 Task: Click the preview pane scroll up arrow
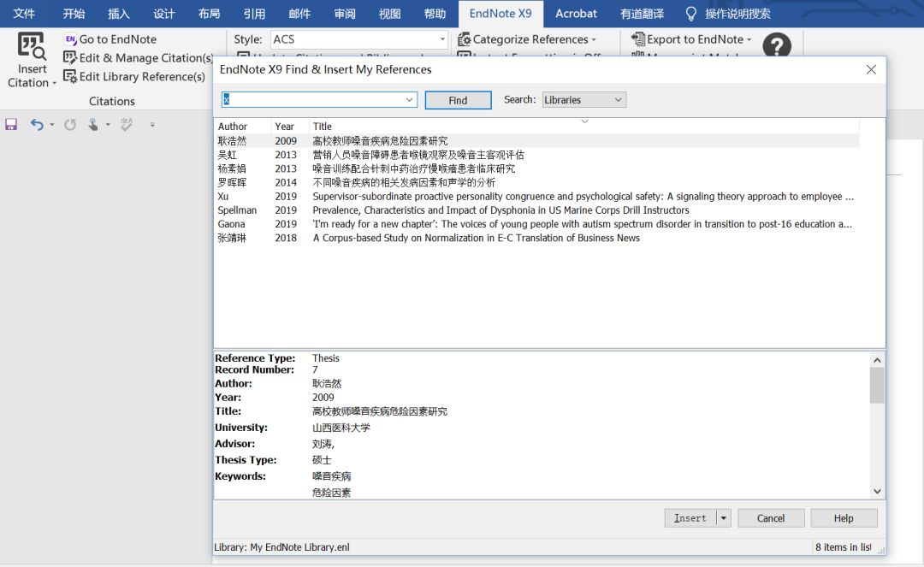(877, 360)
